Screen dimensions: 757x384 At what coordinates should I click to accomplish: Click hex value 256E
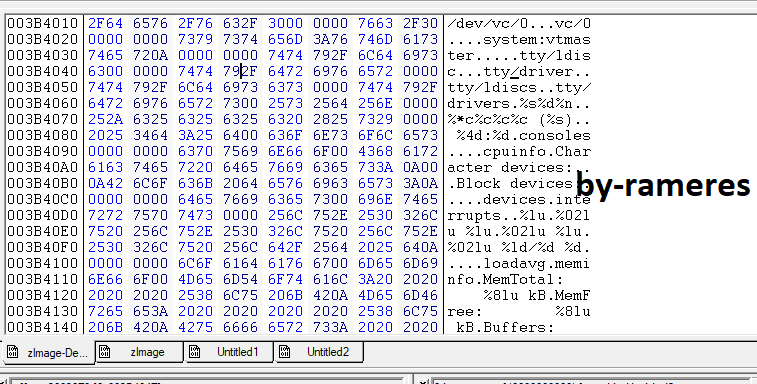376,103
